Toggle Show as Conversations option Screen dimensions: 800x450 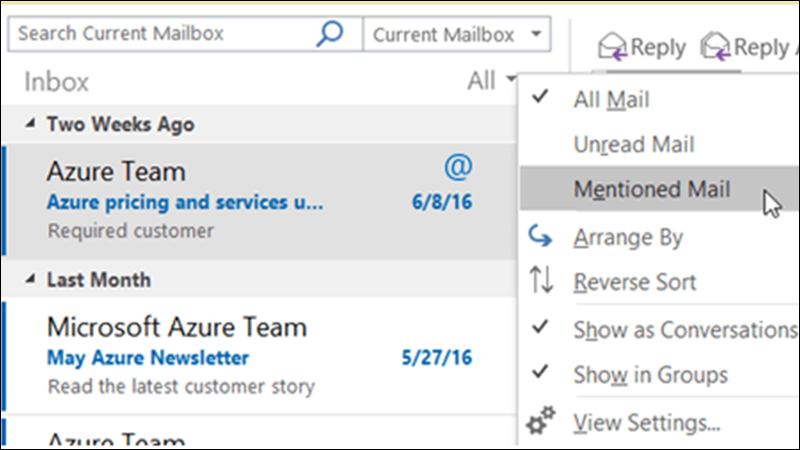point(684,329)
